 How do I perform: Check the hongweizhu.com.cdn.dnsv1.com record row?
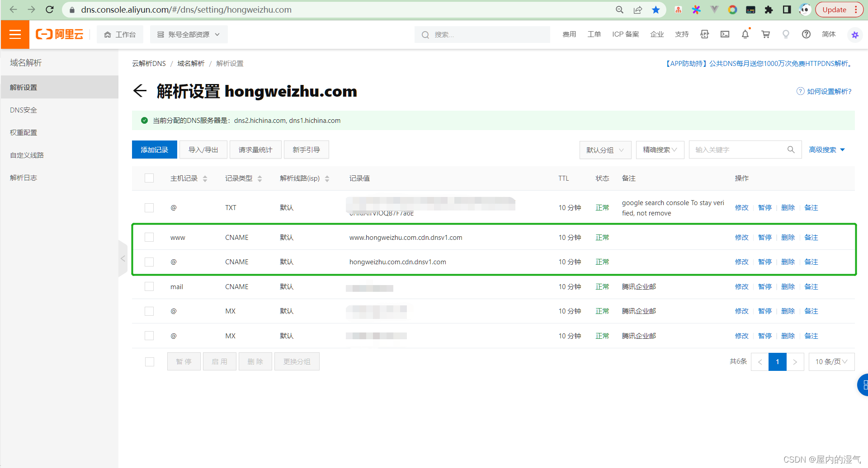pos(149,262)
